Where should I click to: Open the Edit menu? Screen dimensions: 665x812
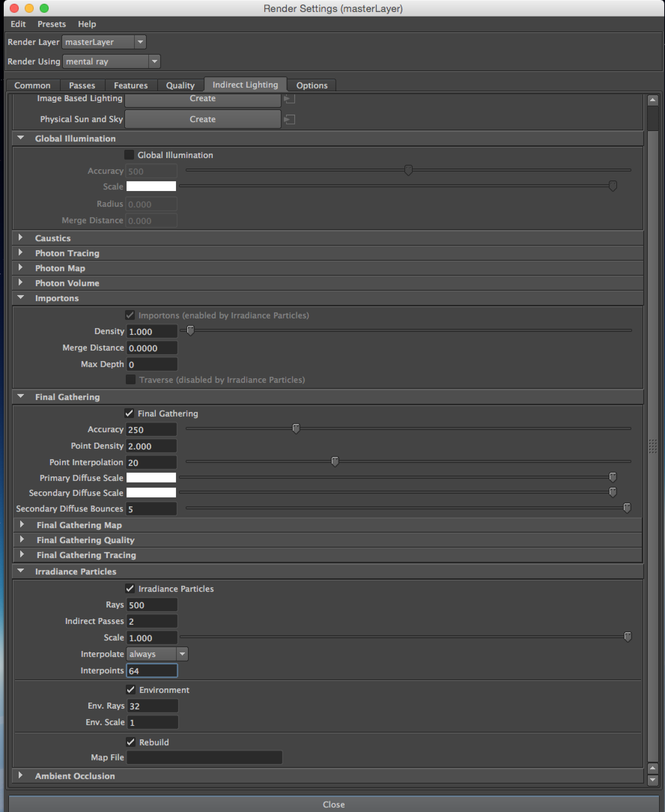pyautogui.click(x=18, y=24)
